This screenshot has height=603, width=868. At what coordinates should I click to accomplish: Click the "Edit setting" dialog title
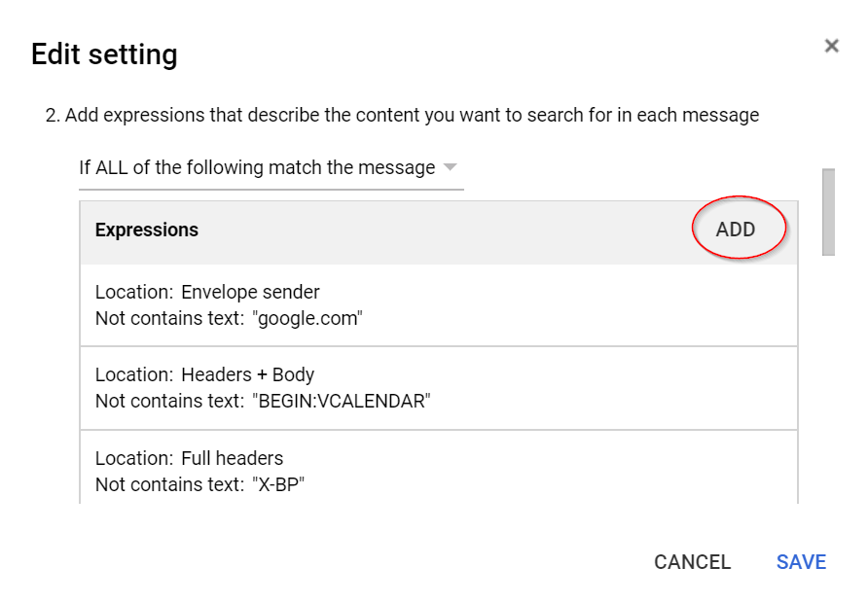point(104,54)
